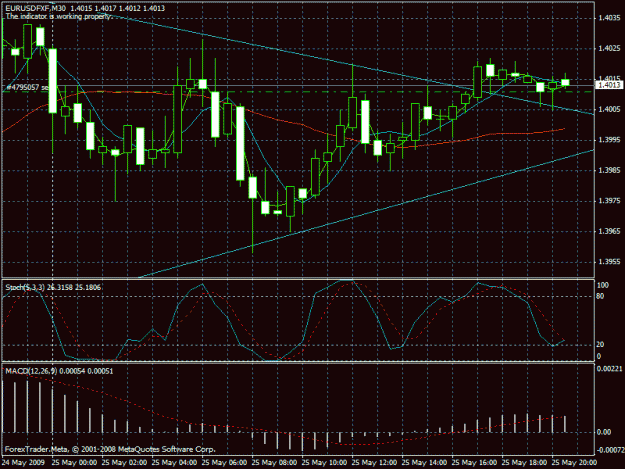The height and width of the screenshot is (469, 625).
Task: Click the Stochastic 80 level label
Action: pos(600,296)
